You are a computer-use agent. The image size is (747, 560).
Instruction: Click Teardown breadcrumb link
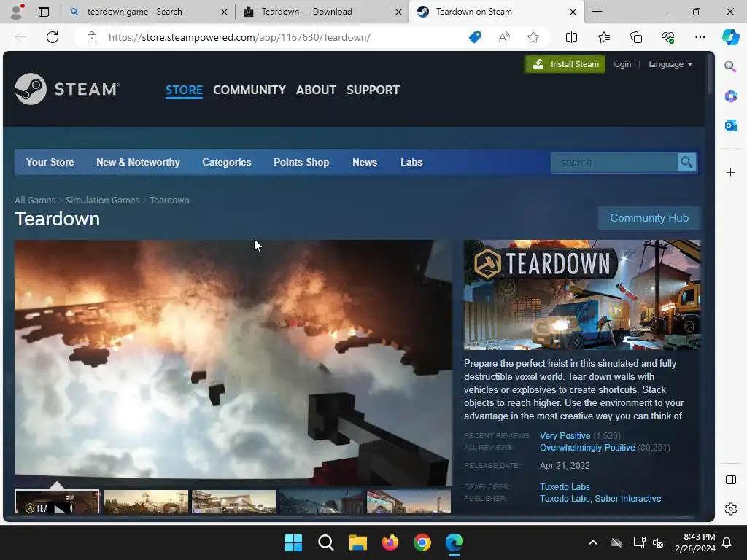[169, 201]
